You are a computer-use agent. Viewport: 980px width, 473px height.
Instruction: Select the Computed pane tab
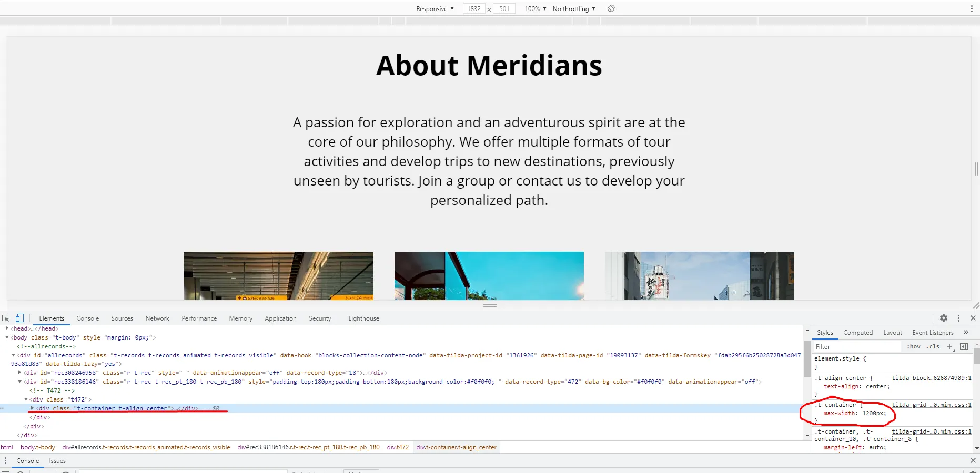(858, 333)
